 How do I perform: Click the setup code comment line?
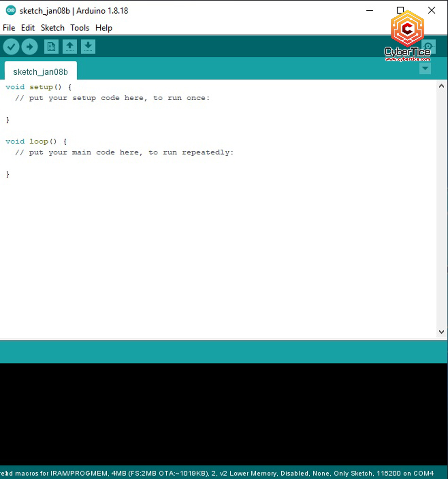click(x=112, y=98)
